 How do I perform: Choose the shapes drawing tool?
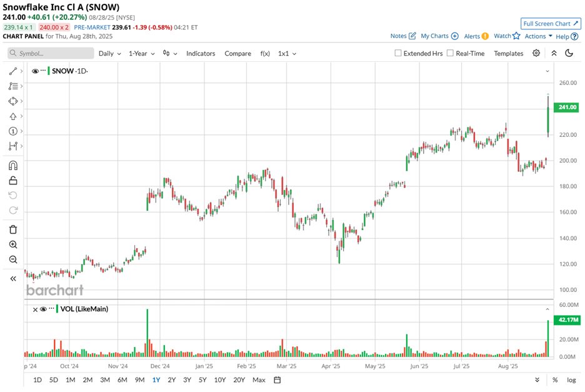tap(13, 101)
